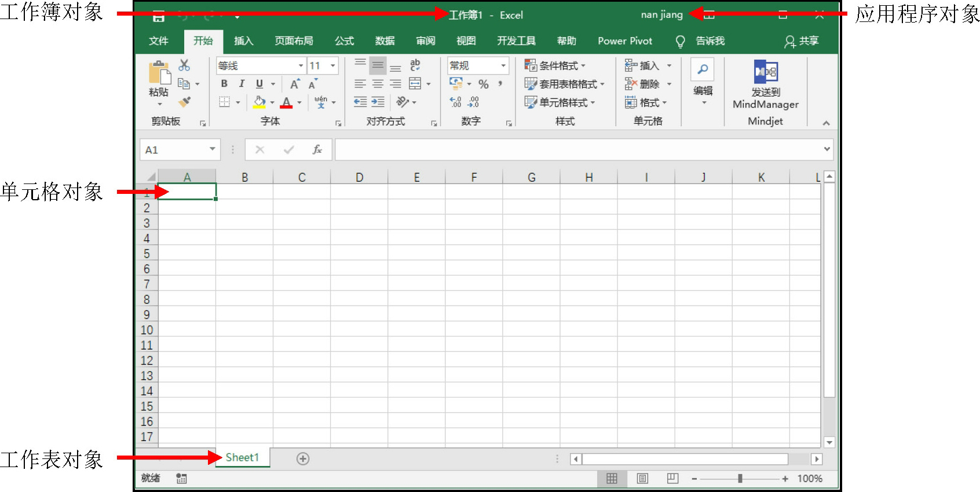980x492 pixels.
Task: Click the zoom slider handle
Action: click(740, 479)
